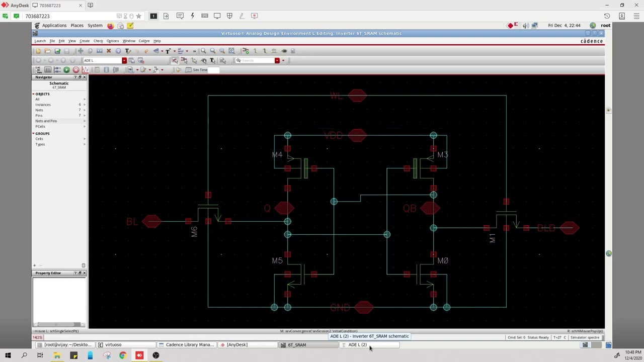Open the Launch menu
The image size is (644, 362).
40,41
